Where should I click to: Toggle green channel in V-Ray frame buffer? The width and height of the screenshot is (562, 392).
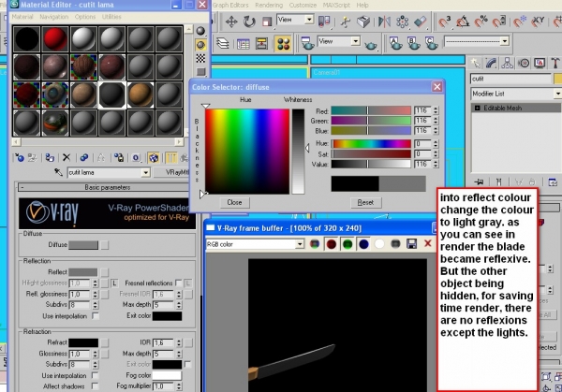tap(348, 244)
